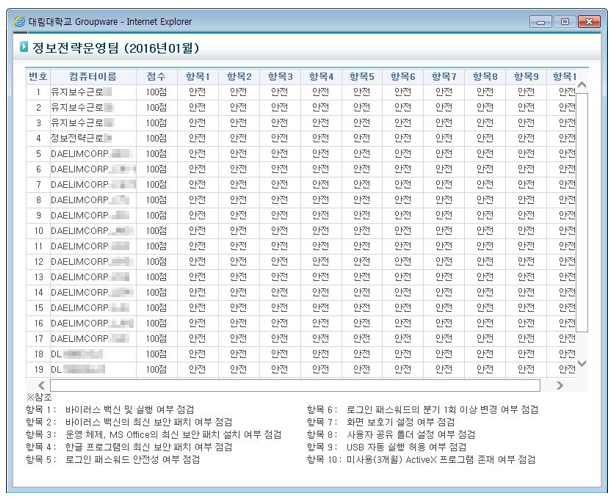The width and height of the screenshot is (610, 499).
Task: Click 항목 5 로그인 패스워드 안전성 line
Action: point(113,460)
